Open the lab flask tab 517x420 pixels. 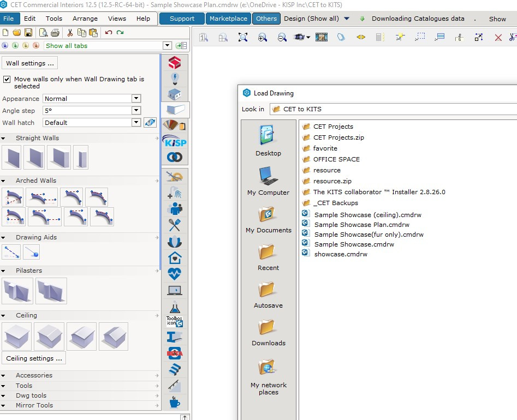coord(175,307)
